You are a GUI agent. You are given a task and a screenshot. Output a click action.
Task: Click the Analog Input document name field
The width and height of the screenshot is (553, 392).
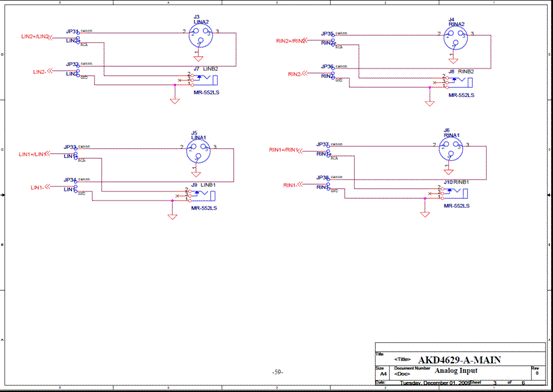coord(456,370)
